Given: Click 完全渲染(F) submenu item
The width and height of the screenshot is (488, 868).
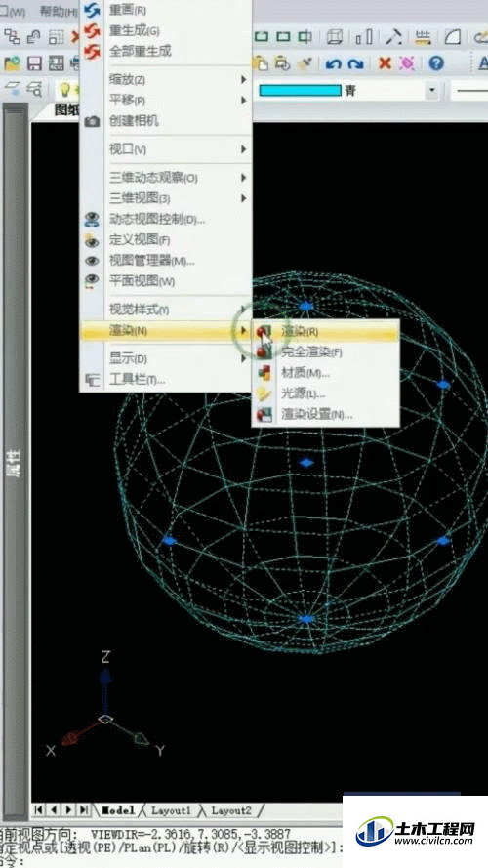Looking at the screenshot, I should tap(326, 352).
